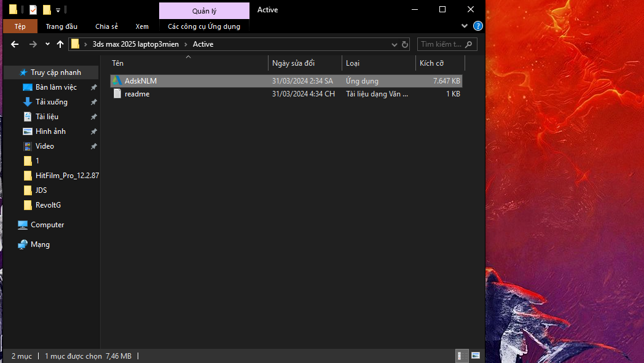This screenshot has width=644, height=363.
Task: Click the Properties icon in quick access toolbar
Action: pyautogui.click(x=33, y=10)
